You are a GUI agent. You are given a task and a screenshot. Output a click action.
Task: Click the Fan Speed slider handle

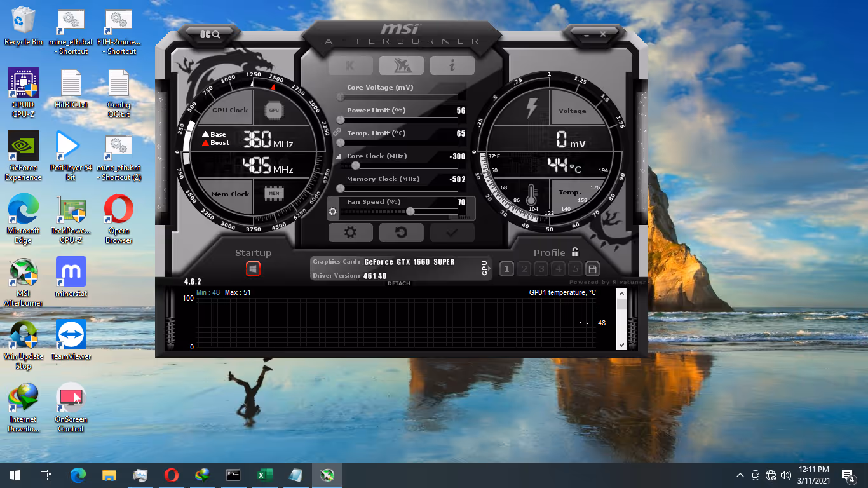pyautogui.click(x=410, y=212)
